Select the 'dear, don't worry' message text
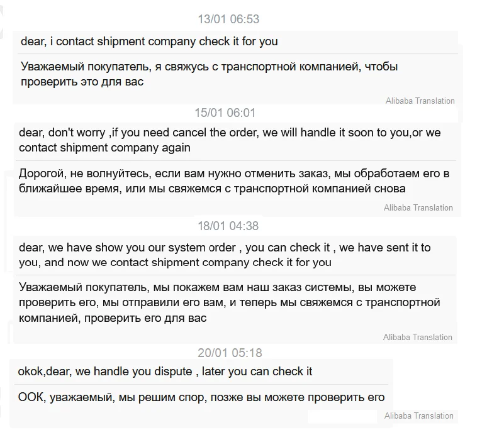Image resolution: width=504 pixels, height=435 pixels. (229, 140)
